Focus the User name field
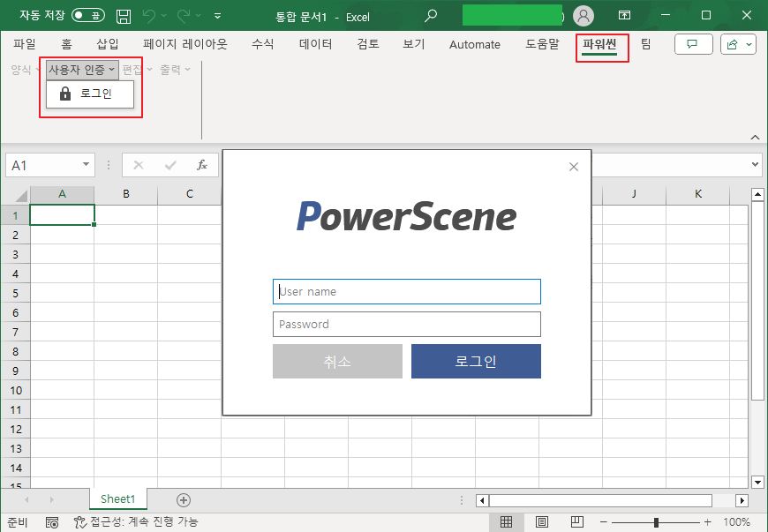This screenshot has height=532, width=768. [407, 292]
